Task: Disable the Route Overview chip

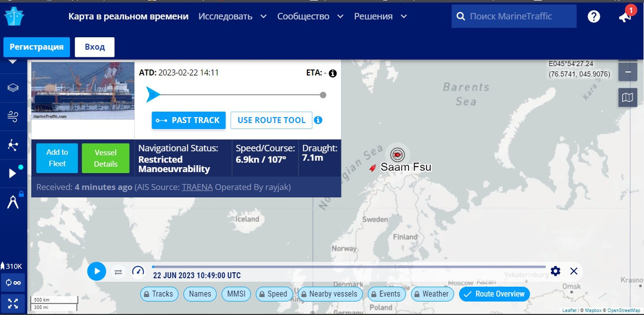Action: [x=494, y=294]
